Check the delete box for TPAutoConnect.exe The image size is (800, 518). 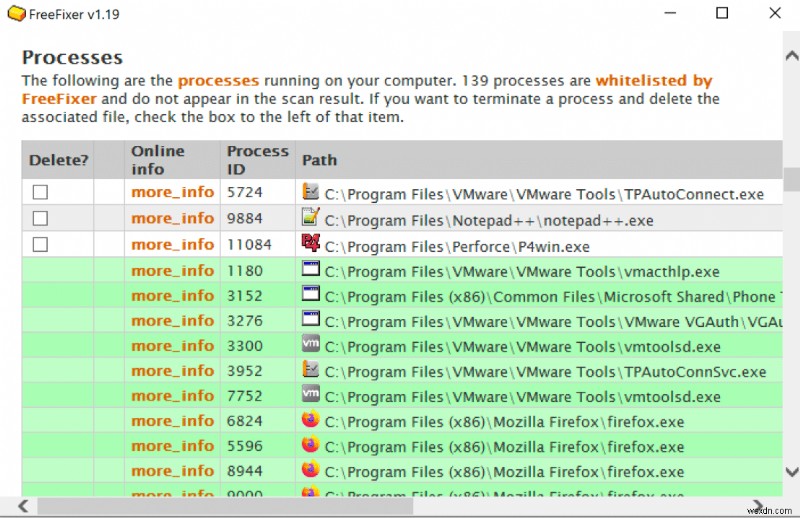[x=40, y=192]
